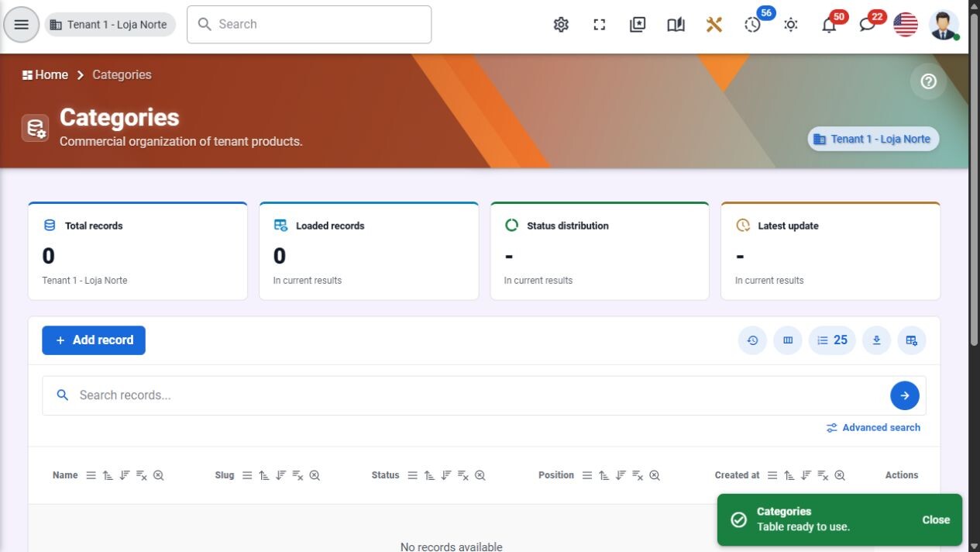Sort Name column ascending
Image resolution: width=980 pixels, height=552 pixels.
pyautogui.click(x=108, y=475)
